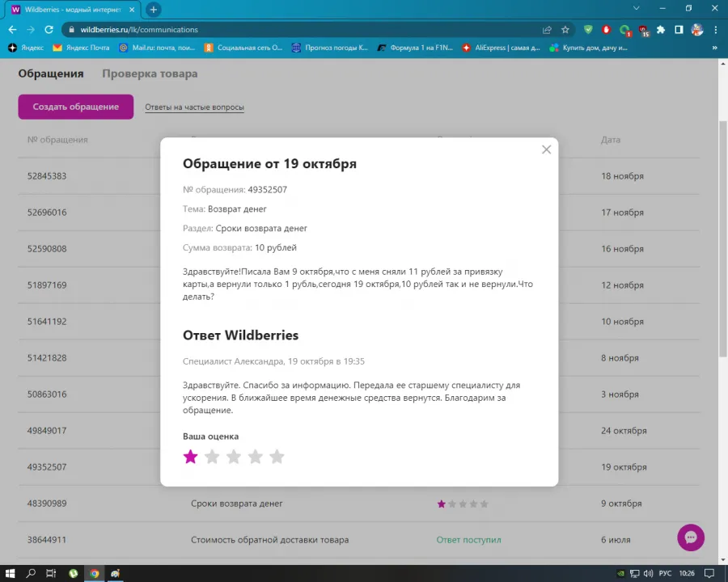Screen dimensions: 728x582
Task: Open the Яндекс bookmark
Action: coord(26,48)
